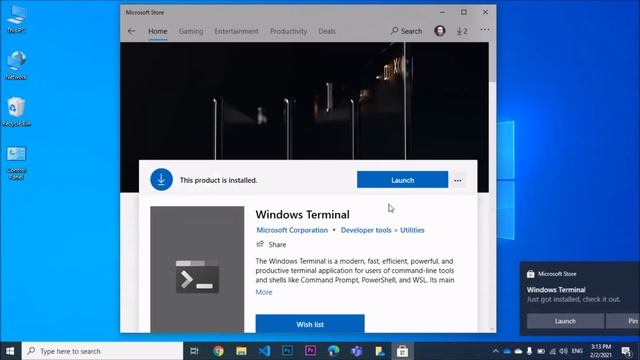Open the OneDrive tray icon
The width and height of the screenshot is (640, 360).
[507, 351]
